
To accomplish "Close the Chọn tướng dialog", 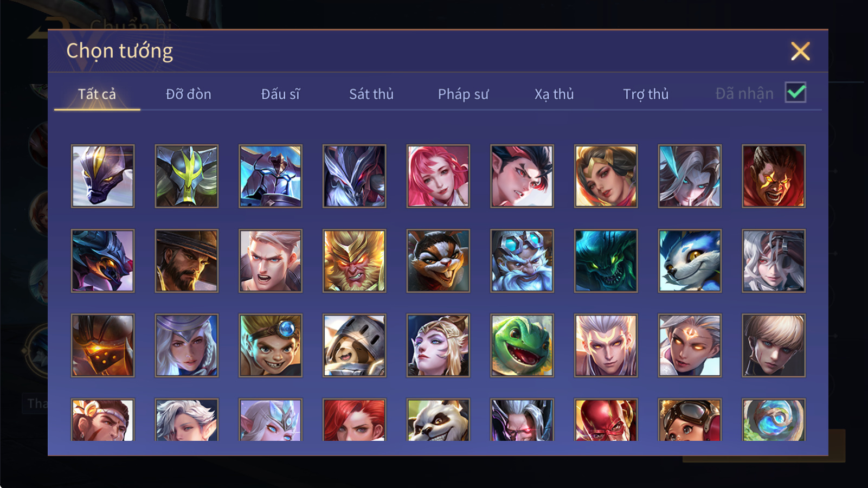I will point(800,51).
